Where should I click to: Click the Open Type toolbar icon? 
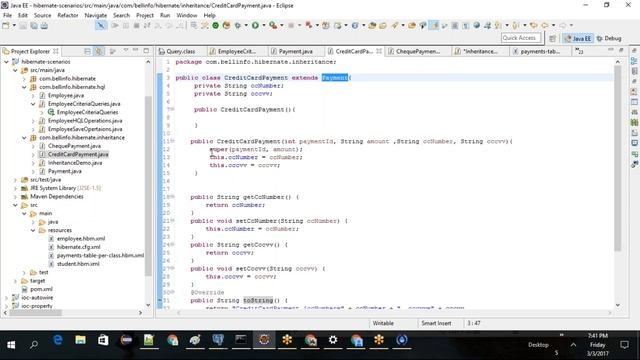(x=372, y=25)
